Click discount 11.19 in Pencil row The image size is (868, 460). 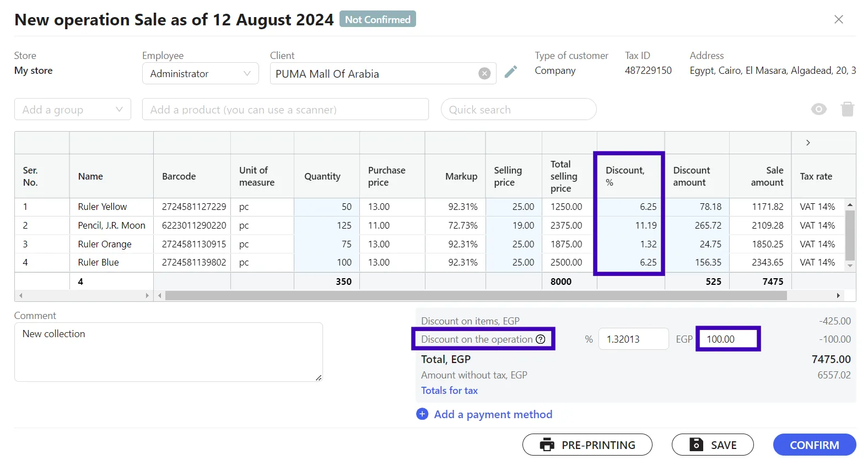(630, 225)
